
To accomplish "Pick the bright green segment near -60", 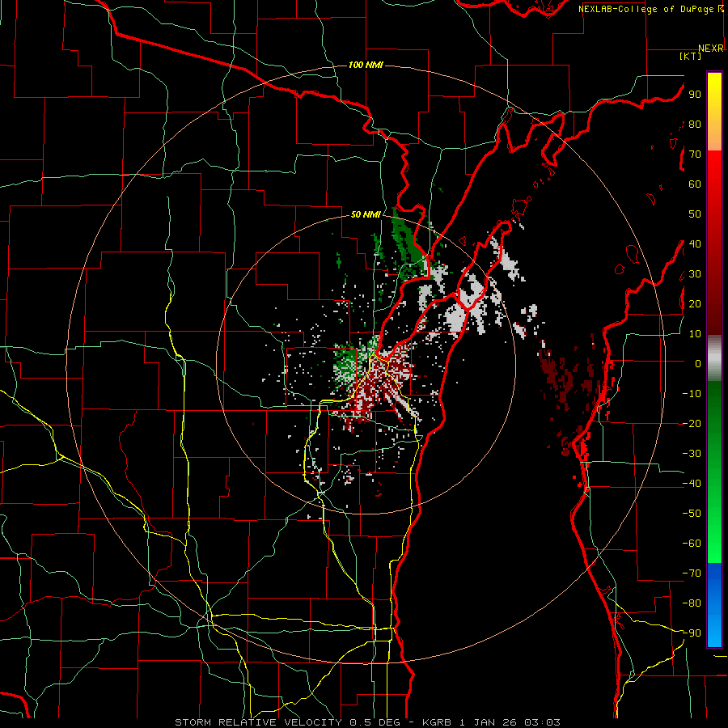I will pyautogui.click(x=714, y=548).
